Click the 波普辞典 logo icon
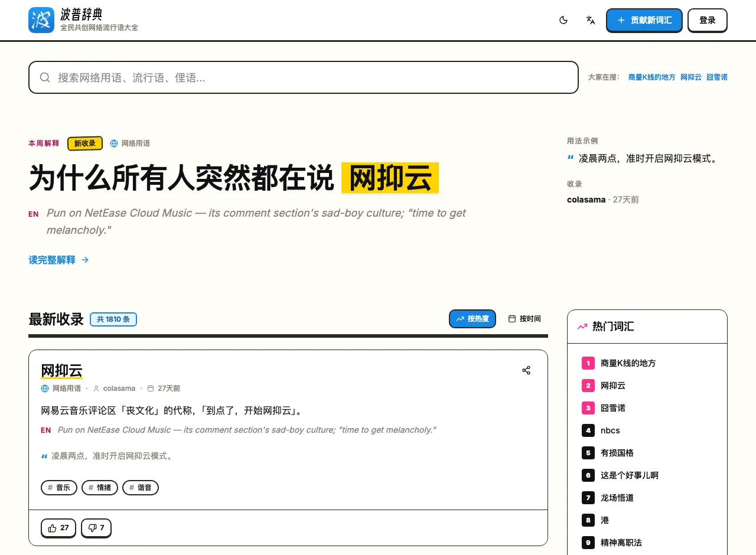 pos(41,20)
